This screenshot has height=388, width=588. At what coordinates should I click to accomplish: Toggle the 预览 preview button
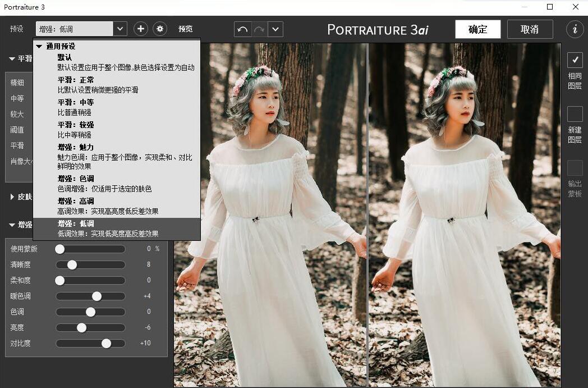pyautogui.click(x=185, y=29)
